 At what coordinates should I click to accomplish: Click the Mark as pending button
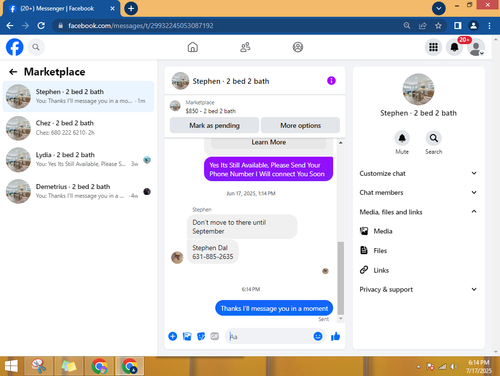214,125
